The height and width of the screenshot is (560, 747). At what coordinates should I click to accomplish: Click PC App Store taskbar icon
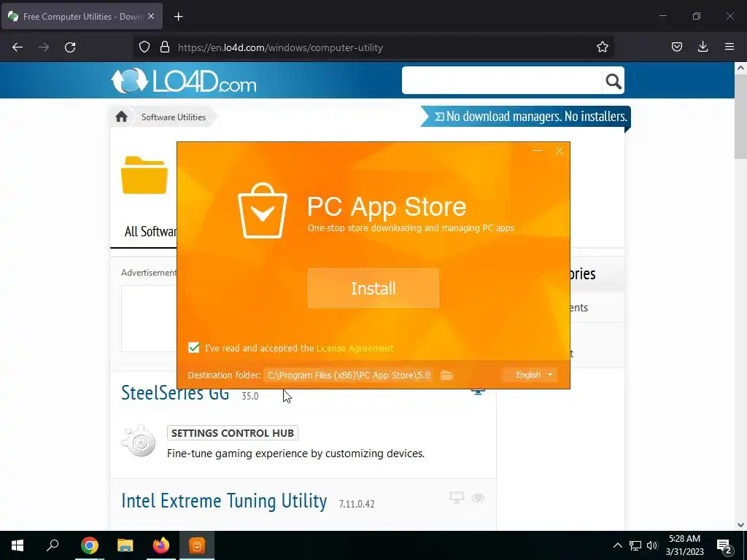coord(197,545)
